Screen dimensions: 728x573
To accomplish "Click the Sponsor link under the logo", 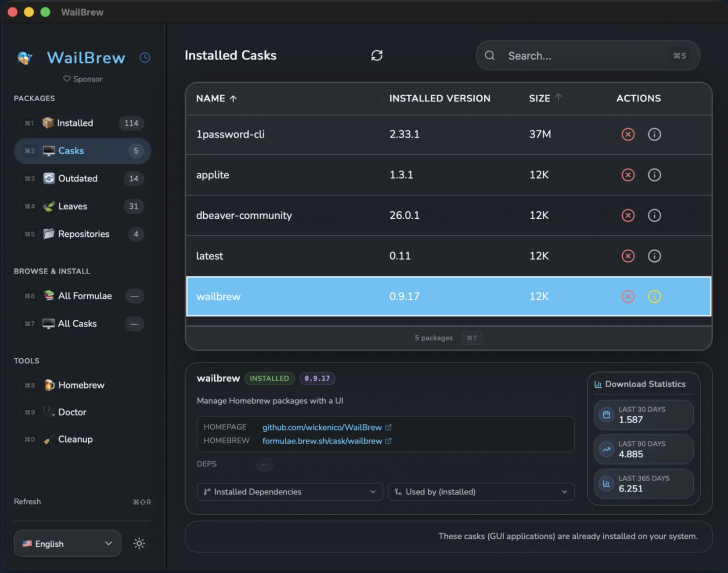I will click(82, 79).
